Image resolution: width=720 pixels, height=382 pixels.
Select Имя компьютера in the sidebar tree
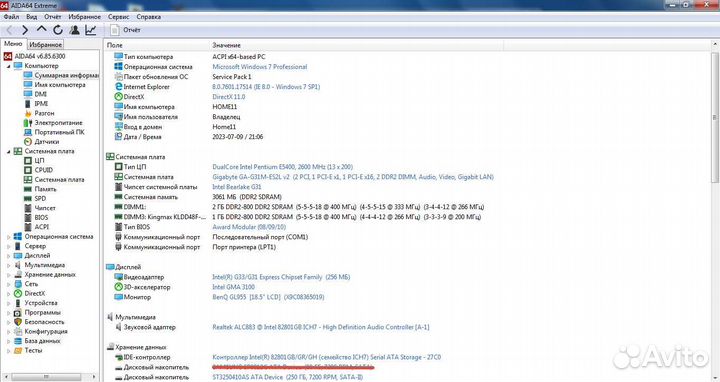(x=54, y=84)
